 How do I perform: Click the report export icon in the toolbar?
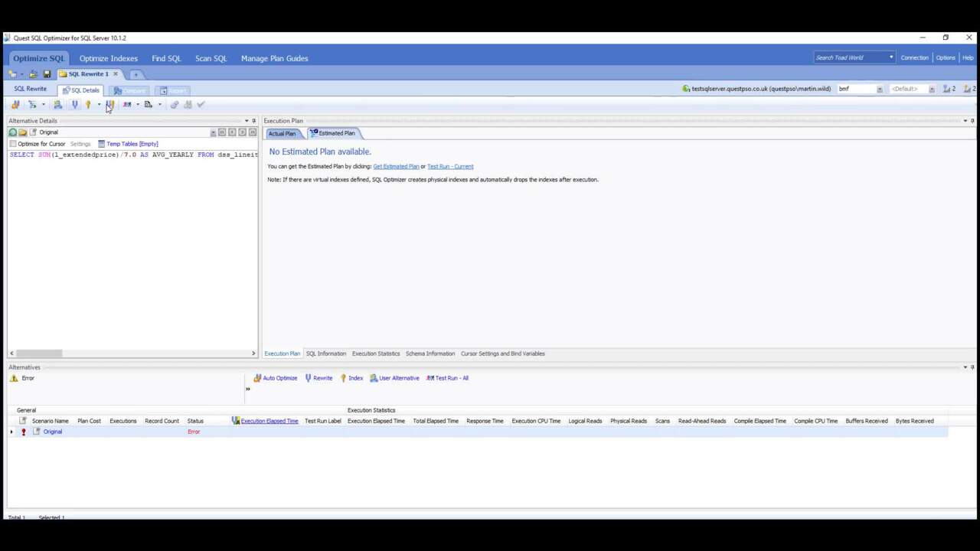click(149, 105)
